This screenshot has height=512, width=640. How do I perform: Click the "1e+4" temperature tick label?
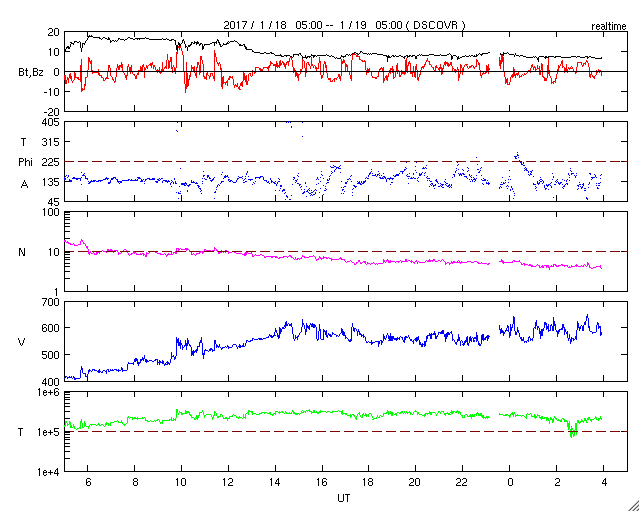50,472
